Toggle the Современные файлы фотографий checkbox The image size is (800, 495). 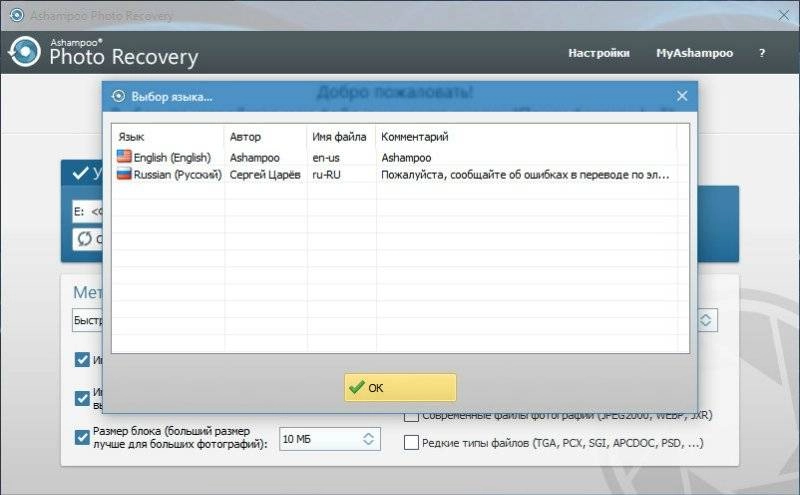pos(411,417)
